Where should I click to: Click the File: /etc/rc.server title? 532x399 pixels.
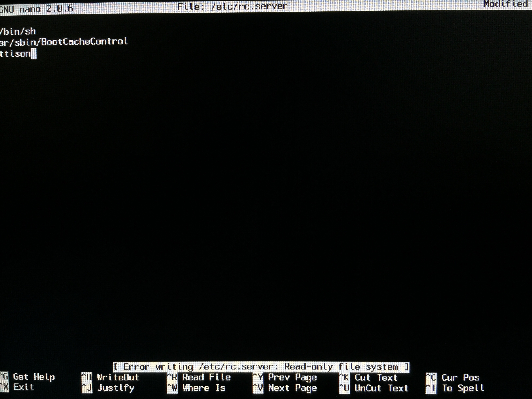(232, 7)
